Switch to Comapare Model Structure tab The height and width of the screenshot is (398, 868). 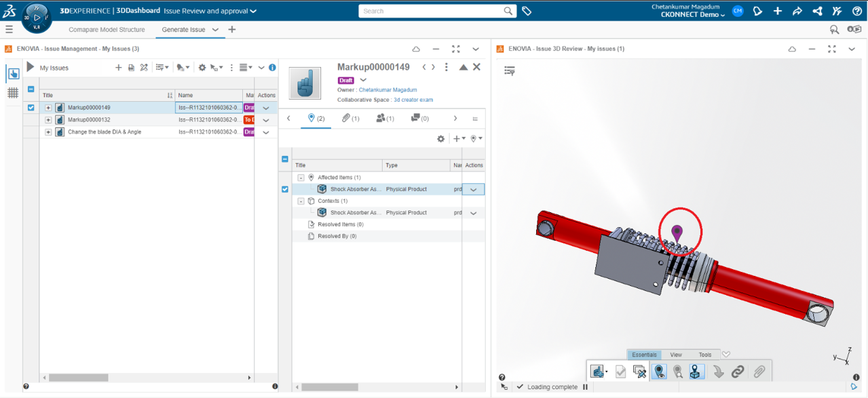(x=107, y=30)
